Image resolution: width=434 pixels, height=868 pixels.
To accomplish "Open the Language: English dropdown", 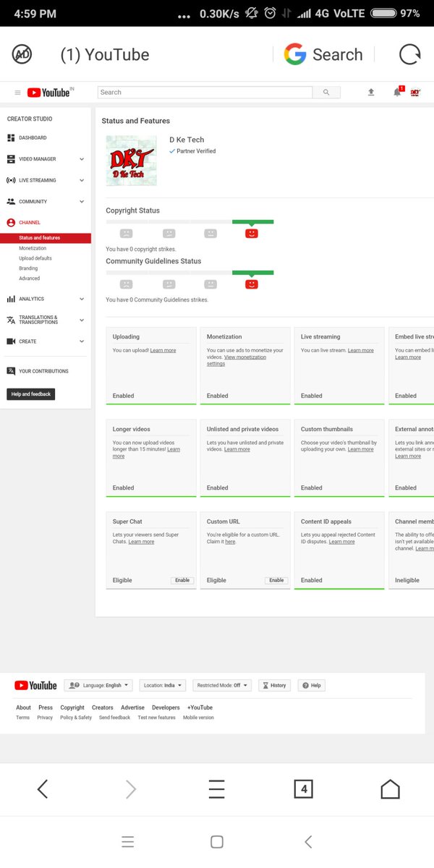I will click(98, 685).
